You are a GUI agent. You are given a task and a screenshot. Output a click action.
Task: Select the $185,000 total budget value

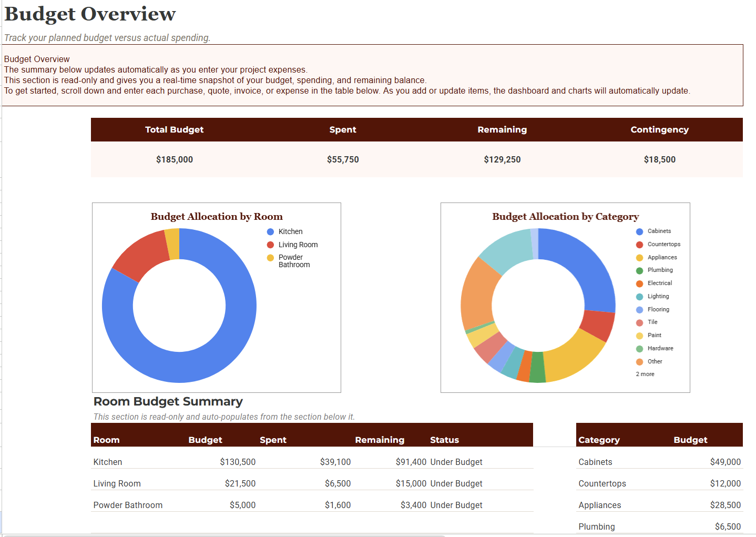click(x=175, y=159)
